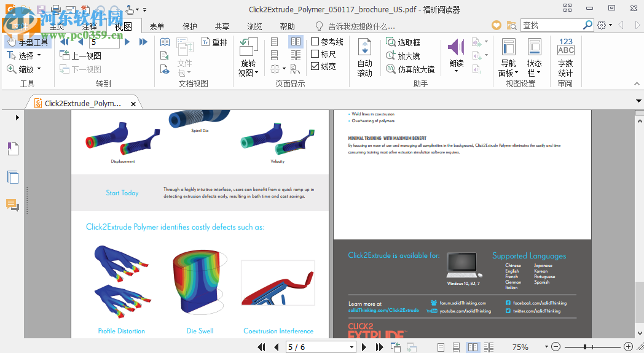Click the find magnifier icon
The image size is (644, 353).
pos(587,25)
